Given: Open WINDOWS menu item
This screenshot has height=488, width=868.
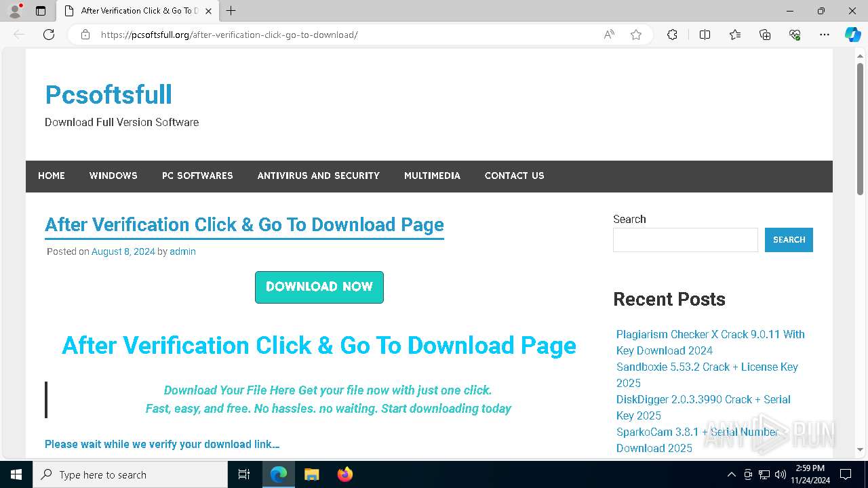Looking at the screenshot, I should 113,176.
